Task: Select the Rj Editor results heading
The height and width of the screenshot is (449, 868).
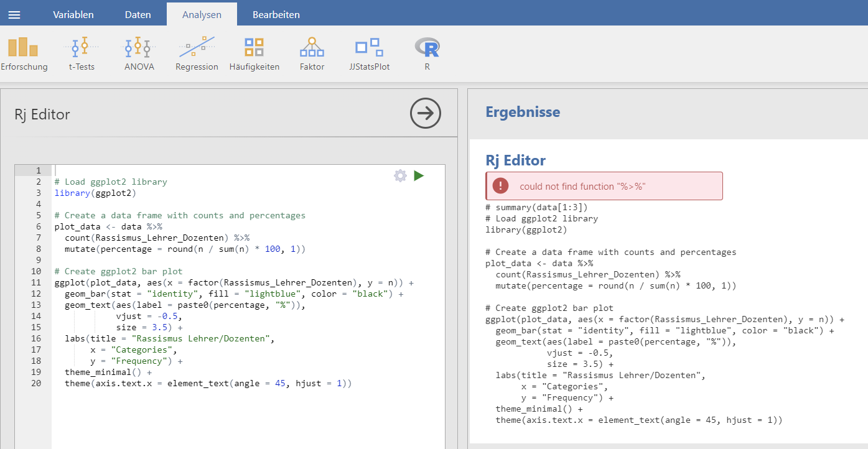Action: (x=515, y=160)
